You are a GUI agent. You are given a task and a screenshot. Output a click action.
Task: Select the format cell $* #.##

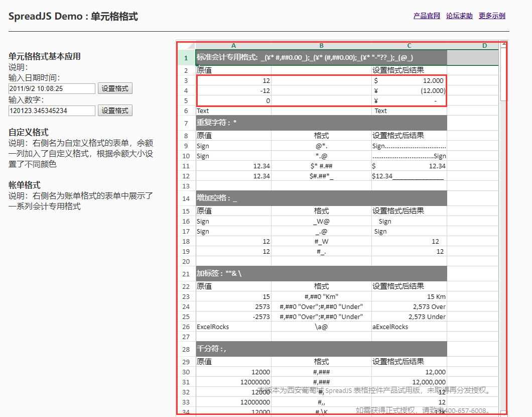click(321, 166)
